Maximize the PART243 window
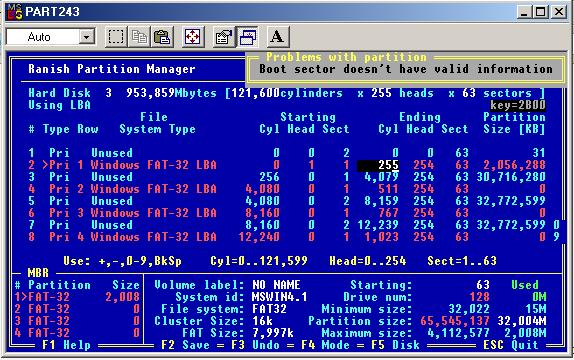Screen dimensions: 574x360 (540, 12)
